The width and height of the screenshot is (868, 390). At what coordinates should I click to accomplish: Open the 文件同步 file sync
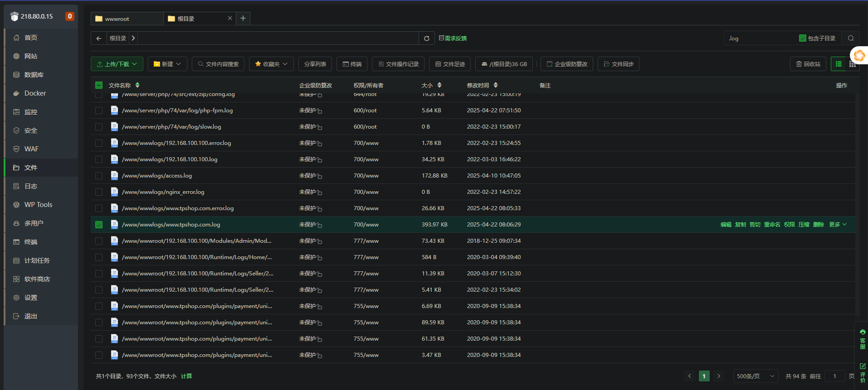click(619, 64)
